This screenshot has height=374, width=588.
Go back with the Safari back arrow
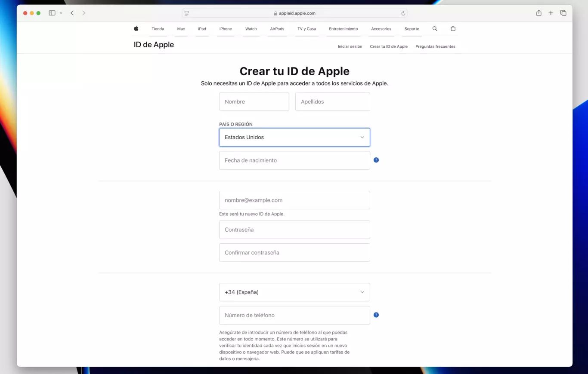[x=72, y=13]
